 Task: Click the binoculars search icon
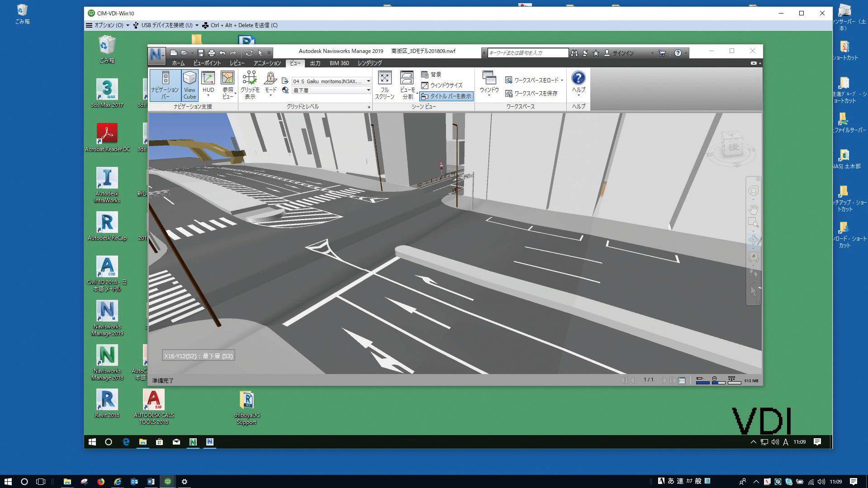(574, 53)
